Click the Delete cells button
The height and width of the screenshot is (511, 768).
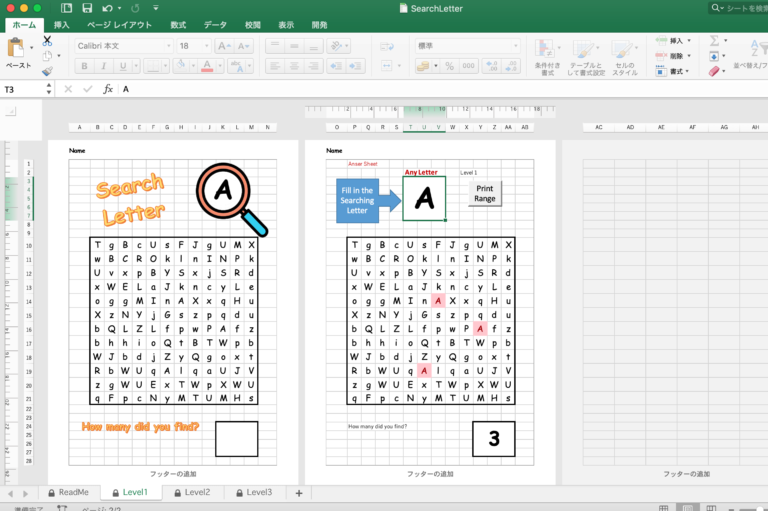click(x=673, y=56)
